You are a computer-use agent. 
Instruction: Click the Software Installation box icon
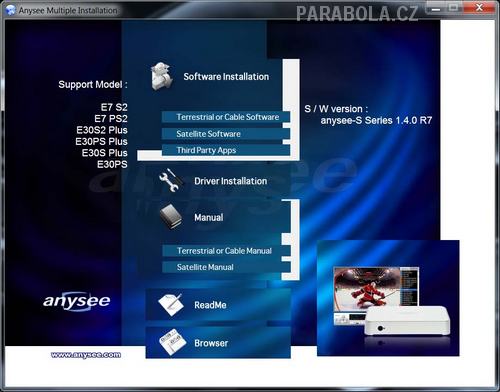coord(162,76)
